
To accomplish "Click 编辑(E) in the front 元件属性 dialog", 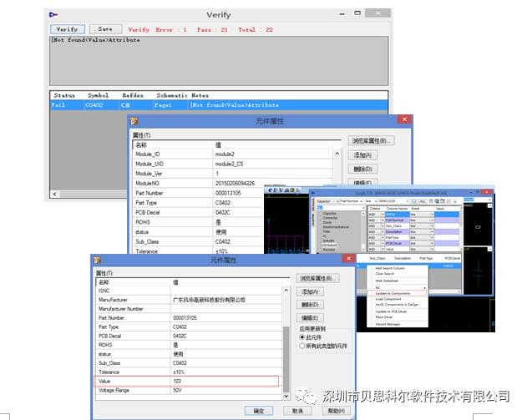I will point(310,318).
